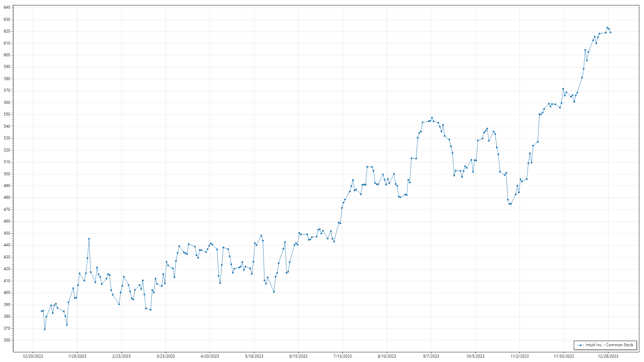This screenshot has height=362, width=644.
Task: Select the 3/23/2023 x-axis tick label
Action: (x=166, y=356)
